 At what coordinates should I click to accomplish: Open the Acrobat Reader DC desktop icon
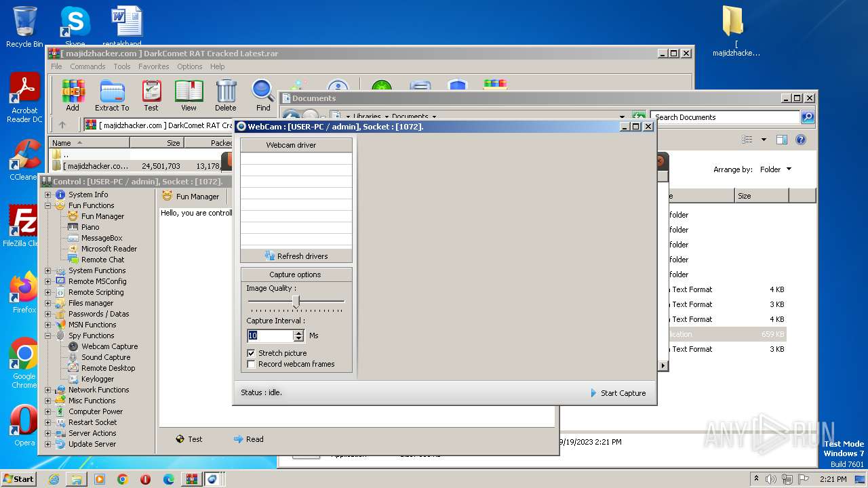[x=24, y=98]
